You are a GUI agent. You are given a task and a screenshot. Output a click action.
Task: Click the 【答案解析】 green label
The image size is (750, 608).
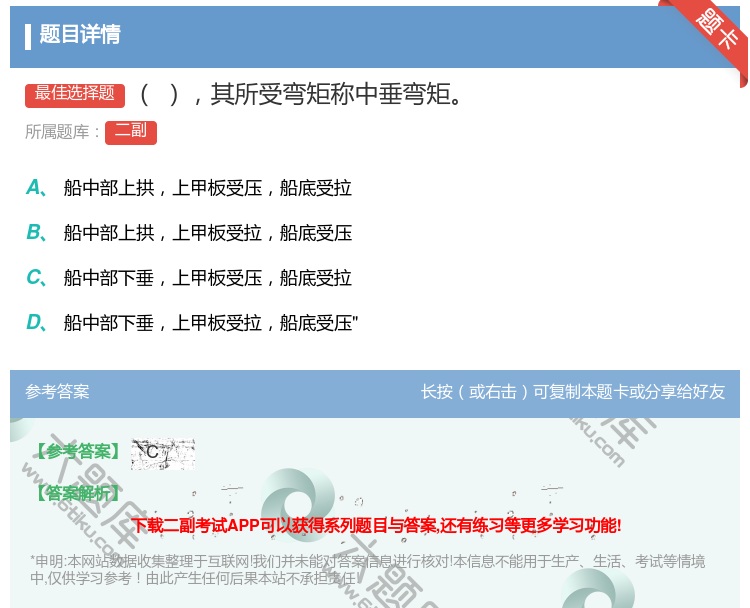[78, 493]
